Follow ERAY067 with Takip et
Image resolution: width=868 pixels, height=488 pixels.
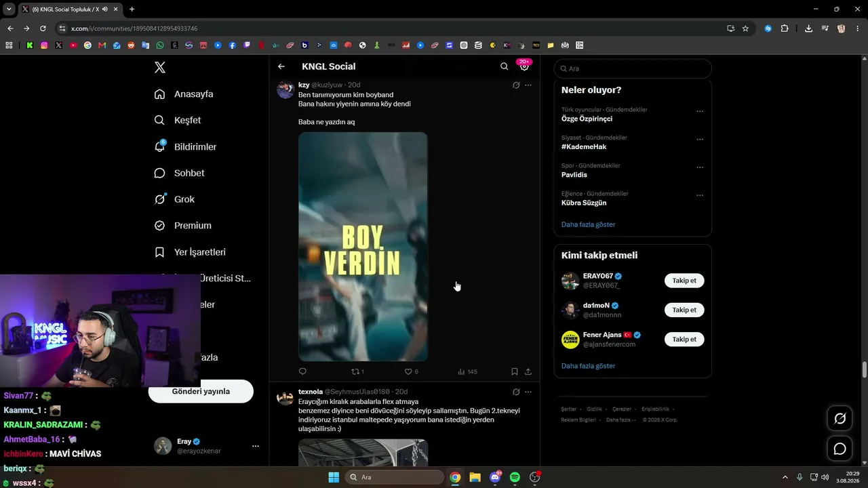[684, 281]
